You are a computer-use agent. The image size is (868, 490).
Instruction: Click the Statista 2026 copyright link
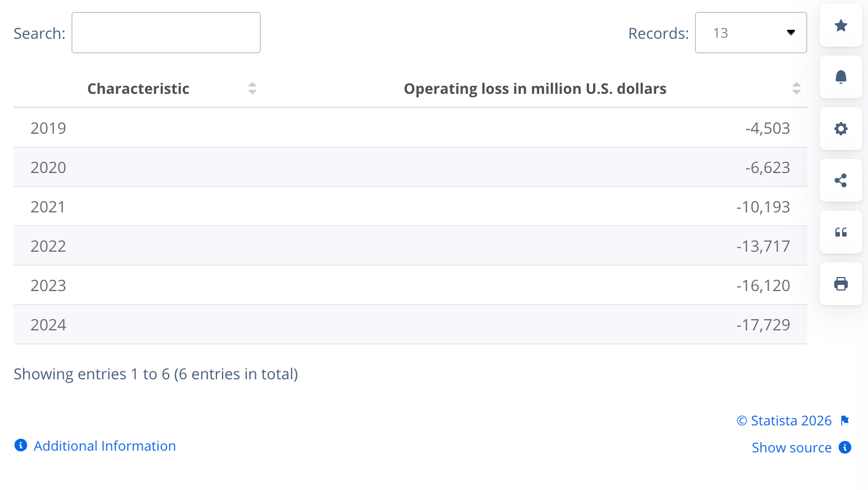784,420
